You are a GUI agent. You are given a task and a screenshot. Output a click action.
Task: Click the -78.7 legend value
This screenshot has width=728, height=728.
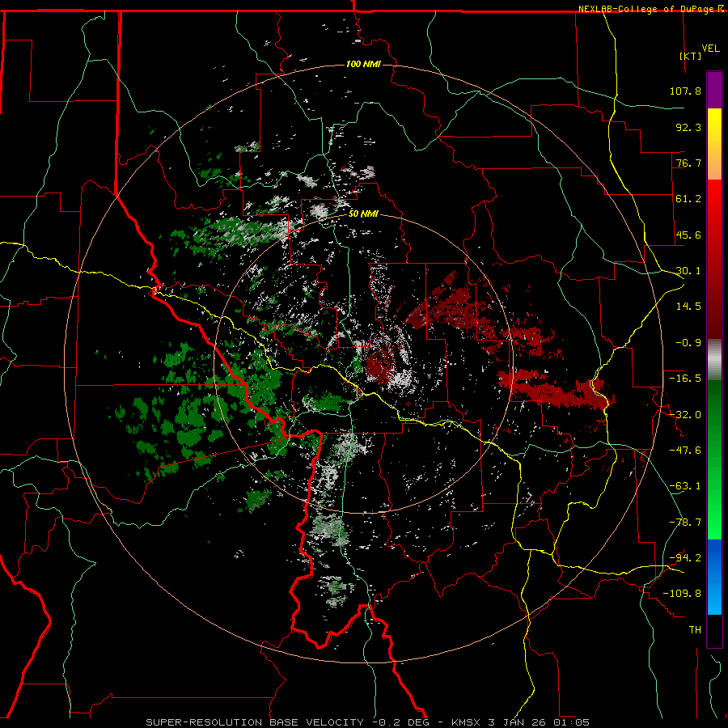685,523
